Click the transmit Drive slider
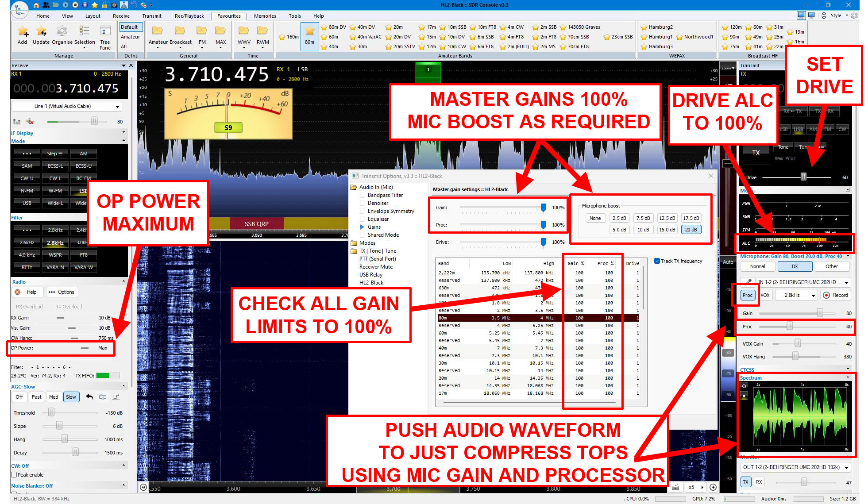This screenshot has height=504, width=868. coord(803,177)
